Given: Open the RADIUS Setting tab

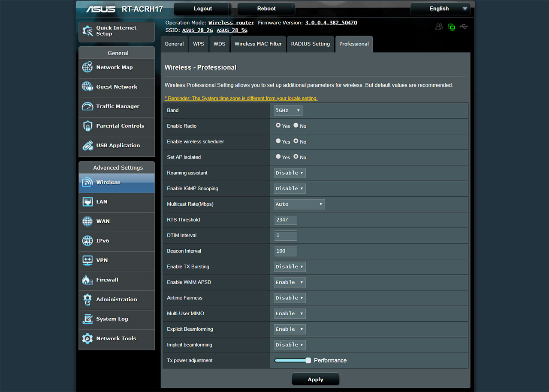Looking at the screenshot, I should [310, 44].
